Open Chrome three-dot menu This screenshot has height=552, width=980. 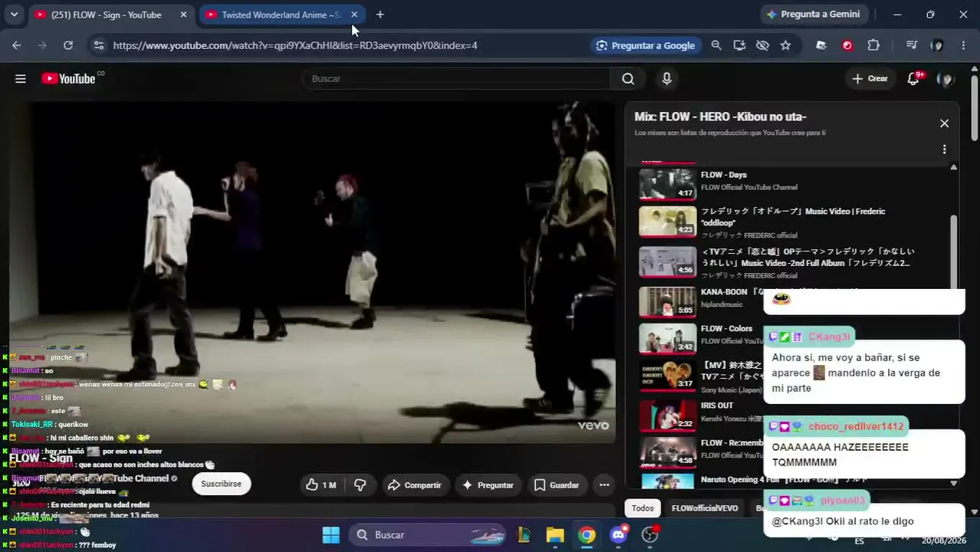point(963,45)
